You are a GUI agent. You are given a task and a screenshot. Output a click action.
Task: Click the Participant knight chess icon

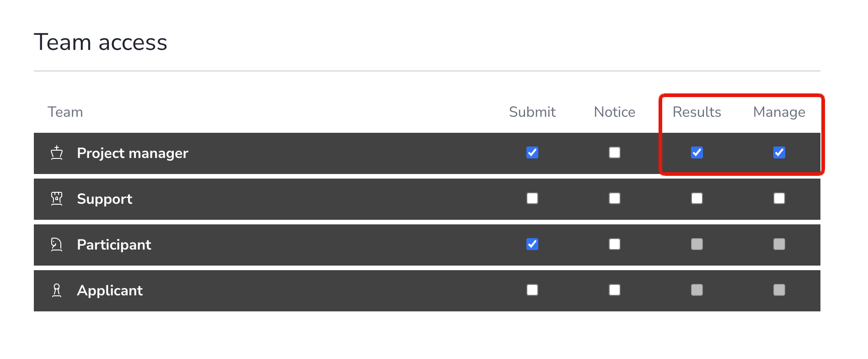(x=57, y=245)
